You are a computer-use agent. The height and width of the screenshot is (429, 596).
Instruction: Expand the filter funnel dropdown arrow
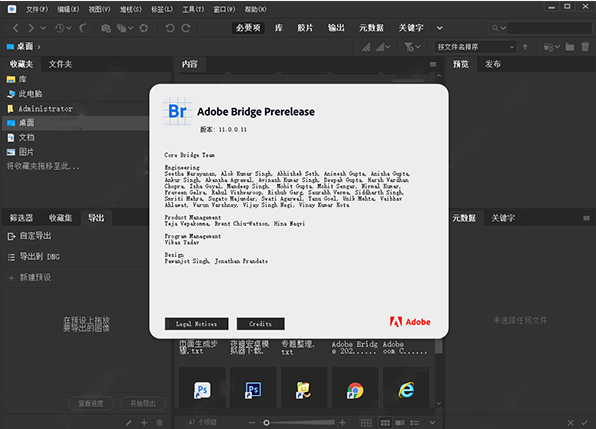pyautogui.click(x=418, y=47)
